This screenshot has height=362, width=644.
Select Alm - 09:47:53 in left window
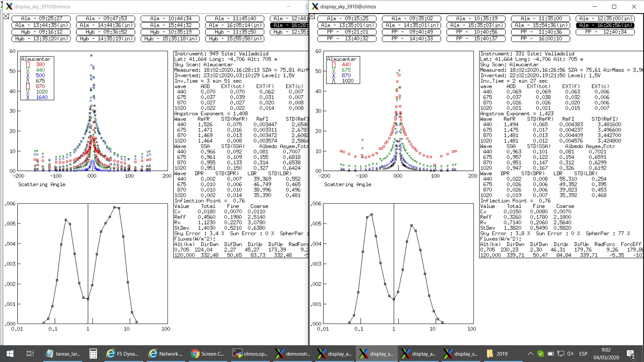point(106,18)
